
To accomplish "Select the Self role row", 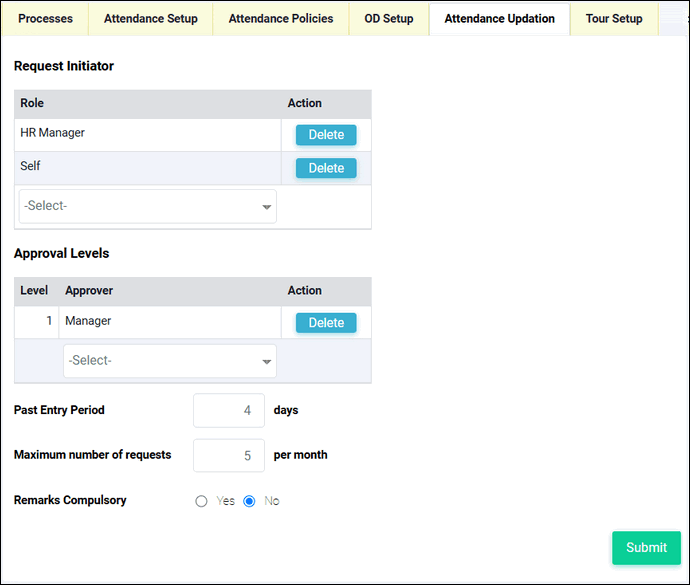I will coord(148,167).
